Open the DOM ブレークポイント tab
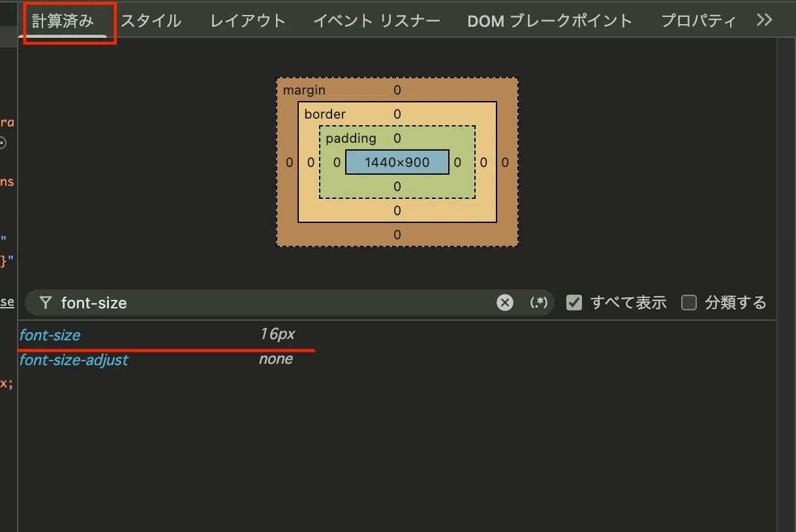796x532 pixels. [x=550, y=21]
